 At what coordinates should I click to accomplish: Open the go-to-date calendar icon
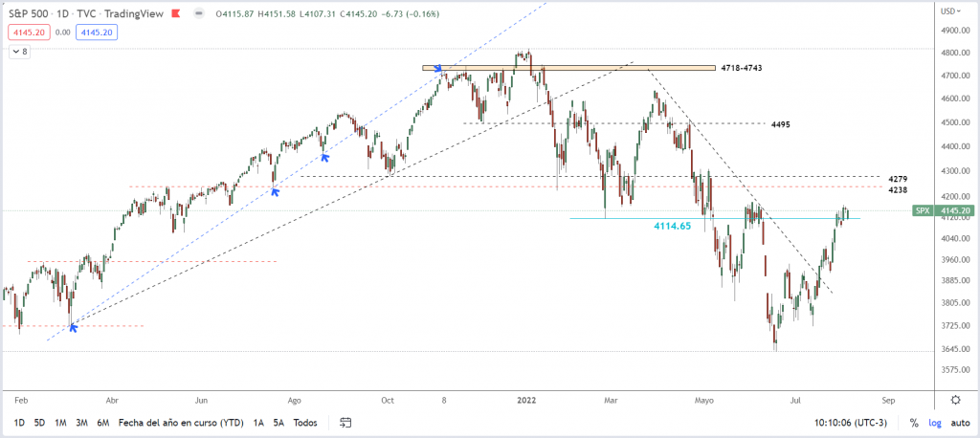(x=346, y=423)
